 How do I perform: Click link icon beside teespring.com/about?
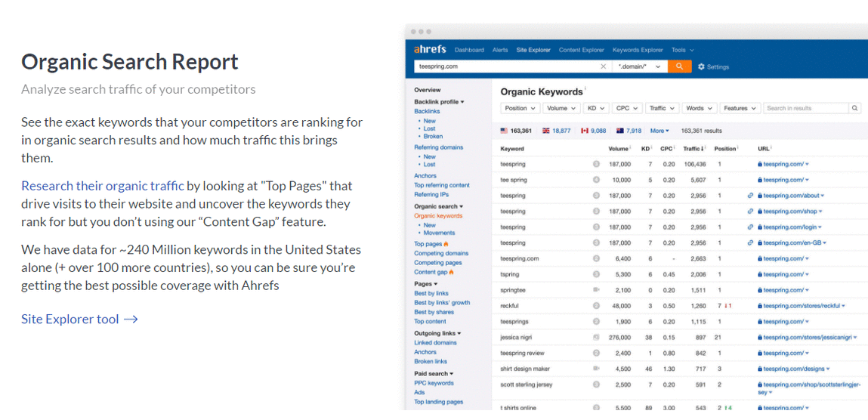[750, 196]
